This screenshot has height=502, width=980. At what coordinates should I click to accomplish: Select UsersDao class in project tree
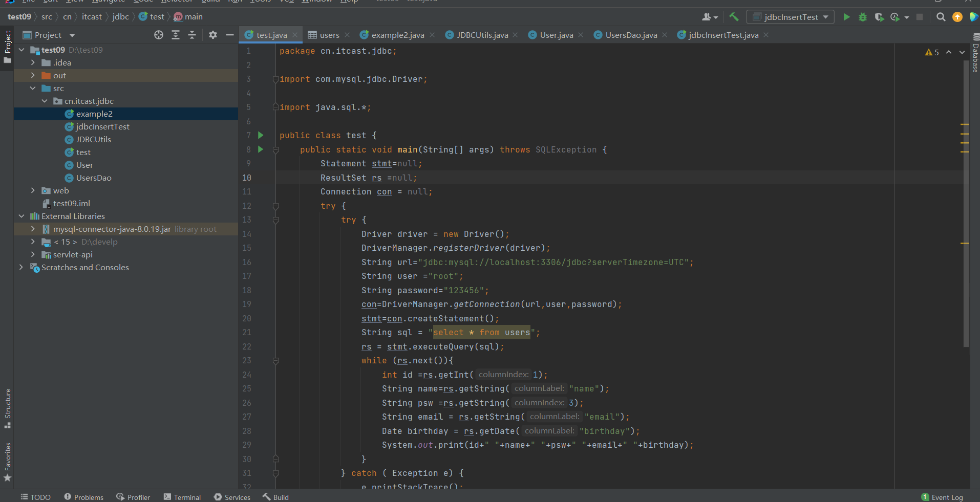click(x=94, y=178)
